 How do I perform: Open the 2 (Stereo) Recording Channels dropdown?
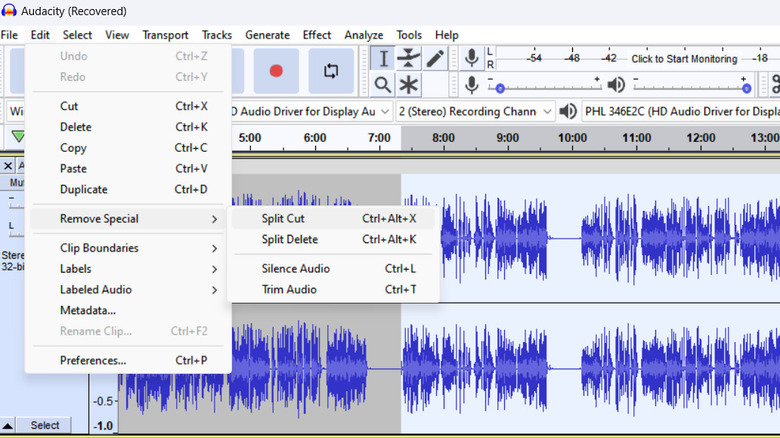click(x=476, y=111)
